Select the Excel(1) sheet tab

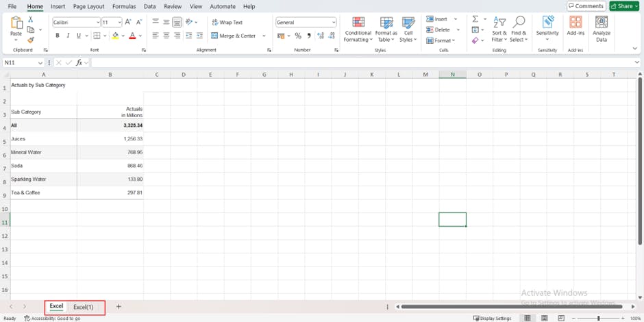click(84, 307)
